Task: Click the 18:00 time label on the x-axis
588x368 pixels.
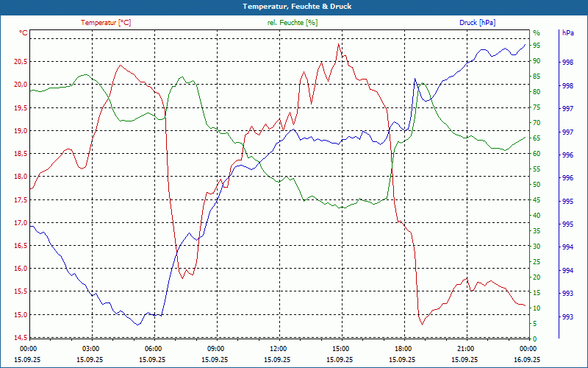Action: point(404,348)
